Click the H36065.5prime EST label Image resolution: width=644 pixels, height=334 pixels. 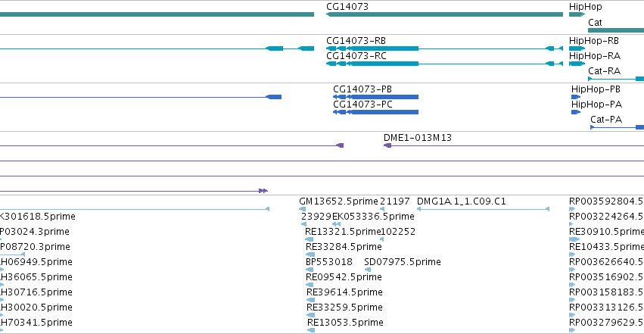pos(36,277)
